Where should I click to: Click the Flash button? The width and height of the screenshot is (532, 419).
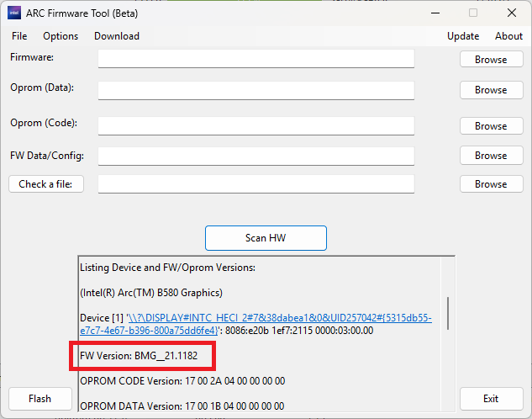pos(40,399)
